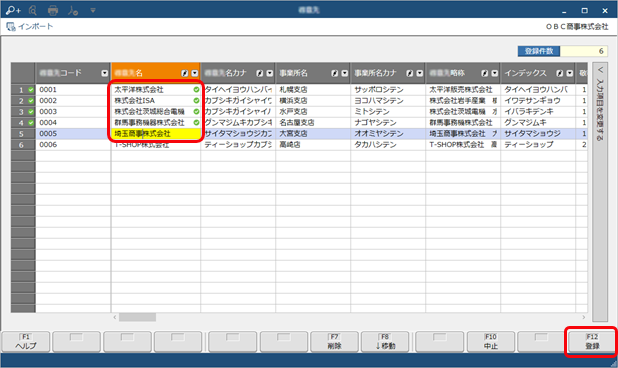The image size is (618, 368).
Task: Open dropdown arrow of 名カナ header beside orange column
Action: (270, 73)
